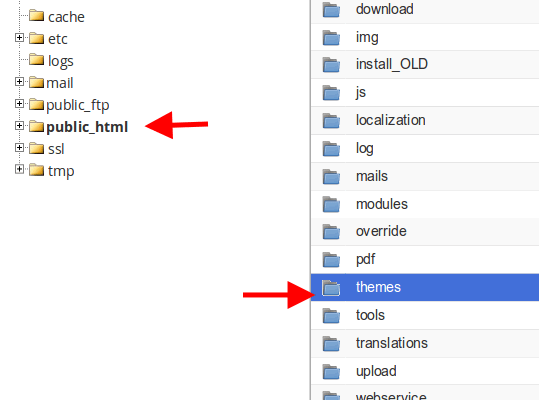Select the tools folder name
The width and height of the screenshot is (539, 400).
[x=370, y=315]
